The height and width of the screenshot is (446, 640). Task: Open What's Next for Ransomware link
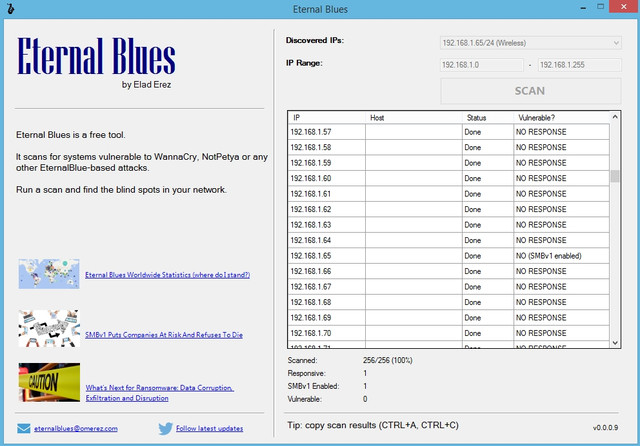tap(160, 393)
